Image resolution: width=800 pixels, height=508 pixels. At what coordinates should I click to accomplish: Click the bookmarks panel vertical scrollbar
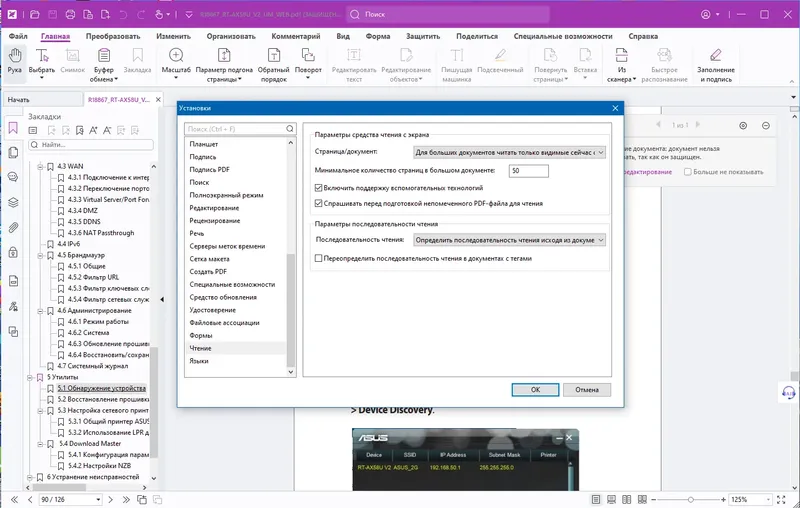(x=154, y=402)
